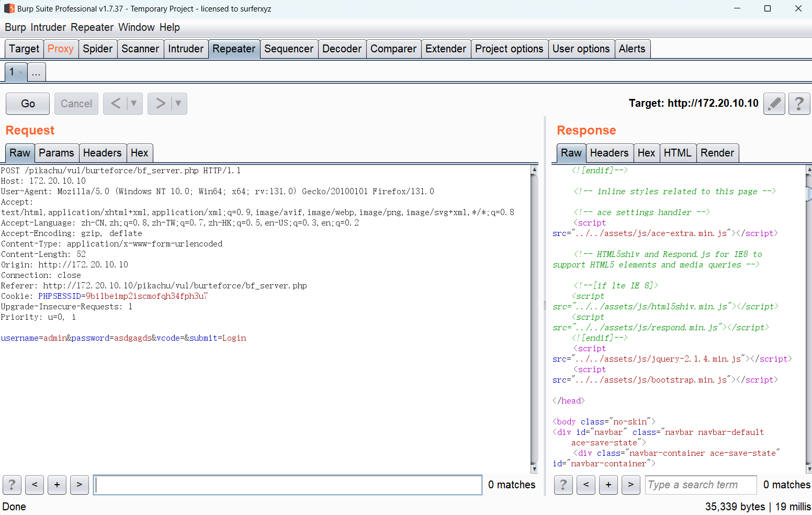Switch to the Extender tab
The width and height of the screenshot is (812, 515).
point(446,49)
